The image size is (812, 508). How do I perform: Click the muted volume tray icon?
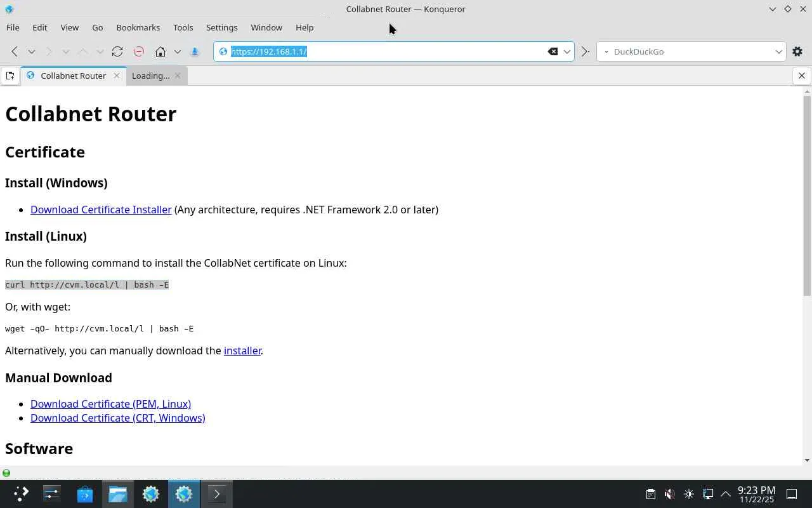[x=669, y=494]
